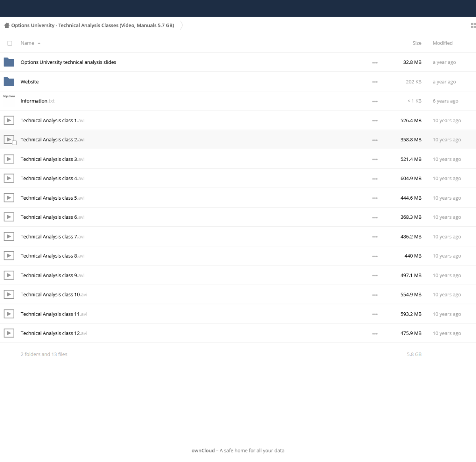The image size is (476, 462).
Task: Open the Options University technical analysis slides folder icon
Action: coord(9,62)
